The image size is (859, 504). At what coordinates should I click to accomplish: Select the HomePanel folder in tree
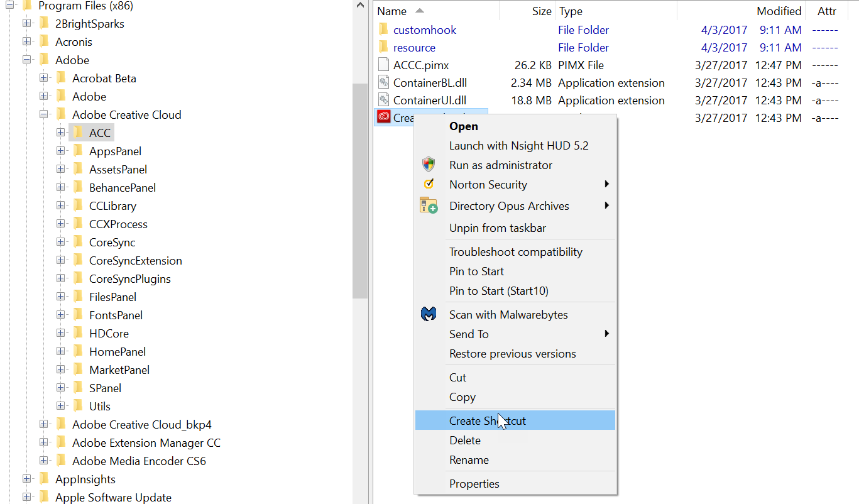118,351
